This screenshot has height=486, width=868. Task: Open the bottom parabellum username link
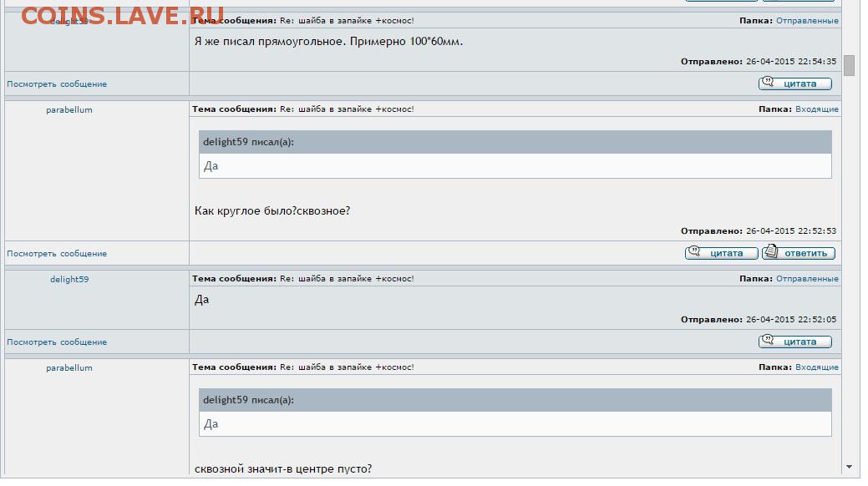(69, 367)
